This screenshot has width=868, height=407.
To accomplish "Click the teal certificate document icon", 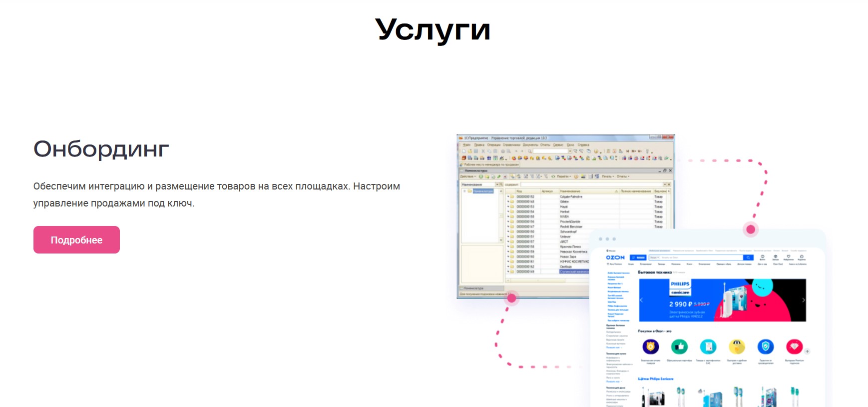I will pyautogui.click(x=708, y=346).
